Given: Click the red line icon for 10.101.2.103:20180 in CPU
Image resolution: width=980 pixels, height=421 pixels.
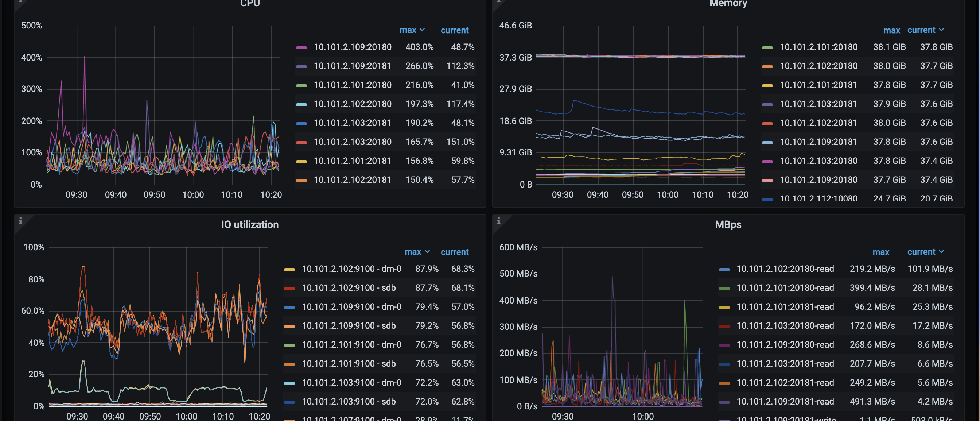Looking at the screenshot, I should click(301, 142).
